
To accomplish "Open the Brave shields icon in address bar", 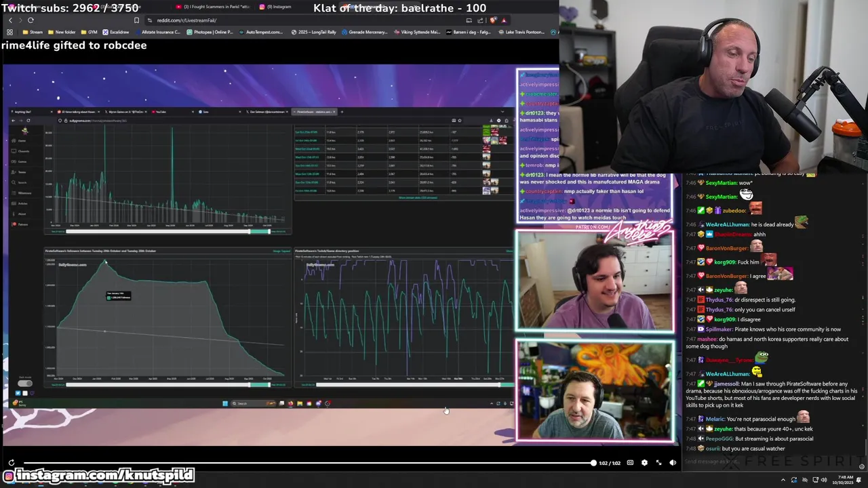I will (493, 20).
